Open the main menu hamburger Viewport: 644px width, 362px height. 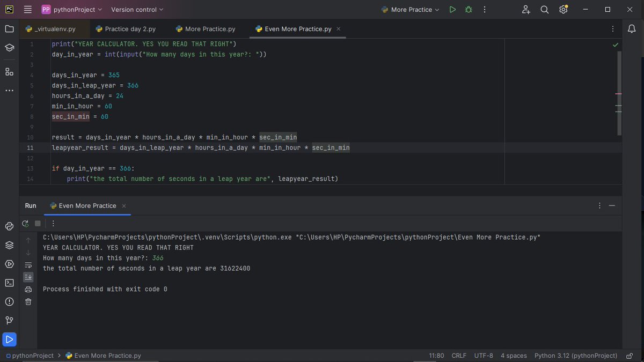[x=27, y=9]
